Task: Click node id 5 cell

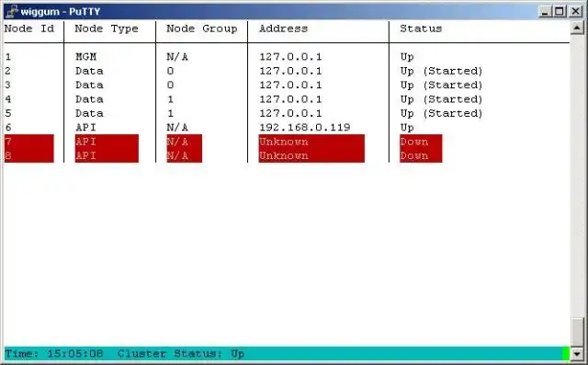Action: [8, 113]
